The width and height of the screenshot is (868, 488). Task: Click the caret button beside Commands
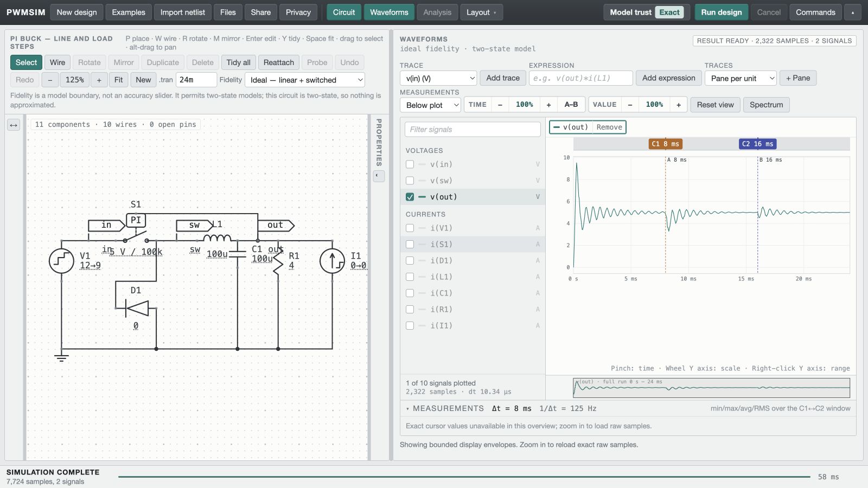(853, 12)
